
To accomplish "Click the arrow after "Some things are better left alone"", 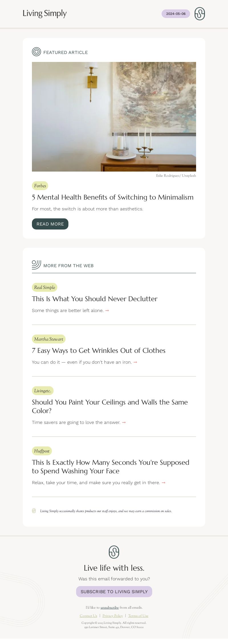I will click(x=107, y=311).
